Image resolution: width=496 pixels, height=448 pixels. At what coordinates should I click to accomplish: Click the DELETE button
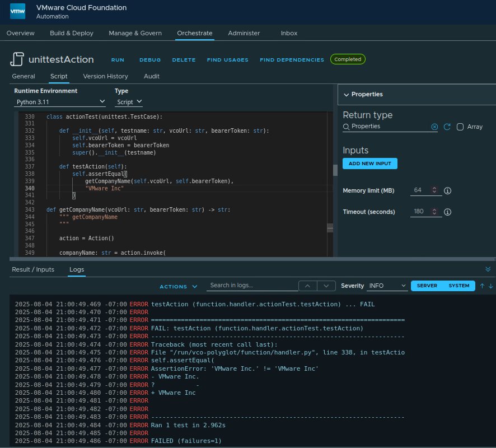pos(184,60)
